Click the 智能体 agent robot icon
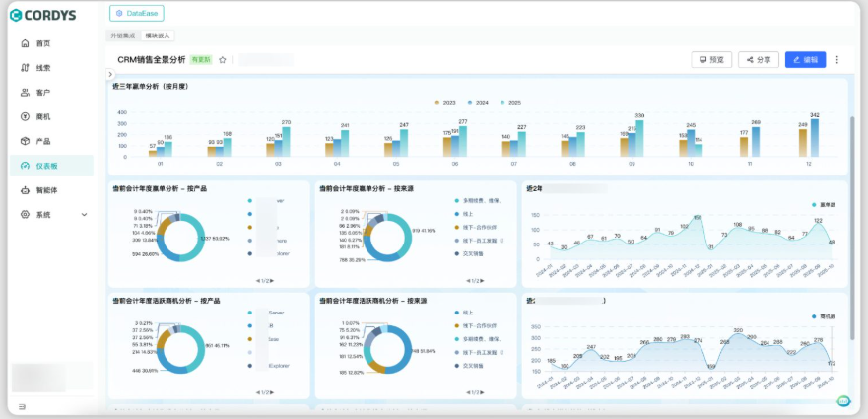The image size is (868, 419). coord(25,190)
